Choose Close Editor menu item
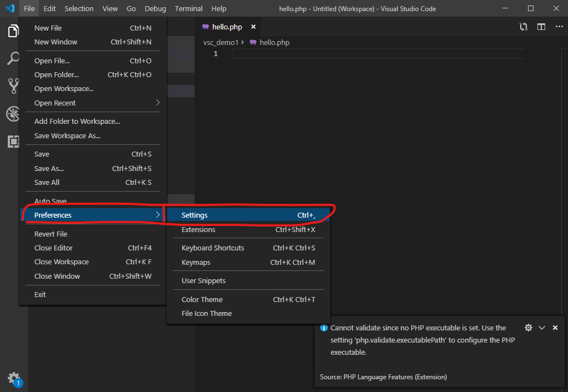The width and height of the screenshot is (568, 392). [x=93, y=248]
